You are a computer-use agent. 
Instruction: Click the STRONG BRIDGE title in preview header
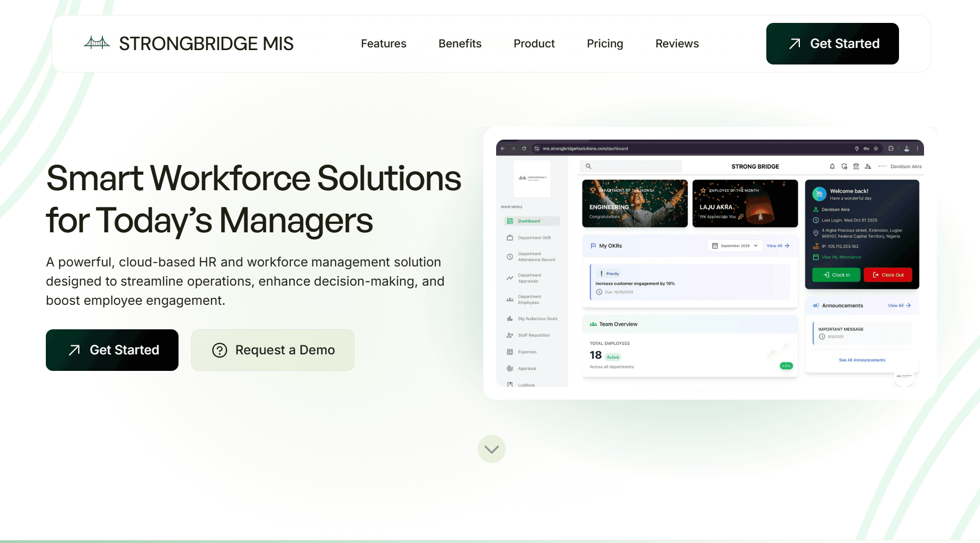[x=755, y=166]
